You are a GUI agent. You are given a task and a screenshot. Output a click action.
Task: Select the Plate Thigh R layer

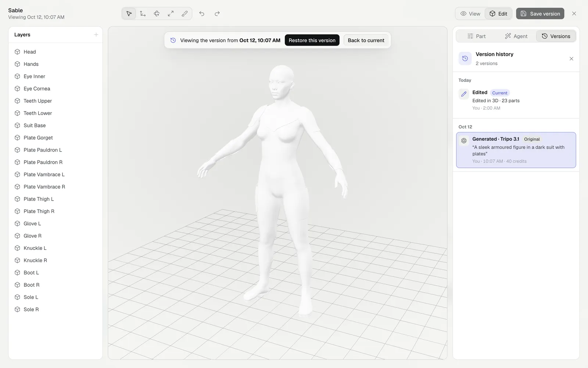[x=55, y=211]
